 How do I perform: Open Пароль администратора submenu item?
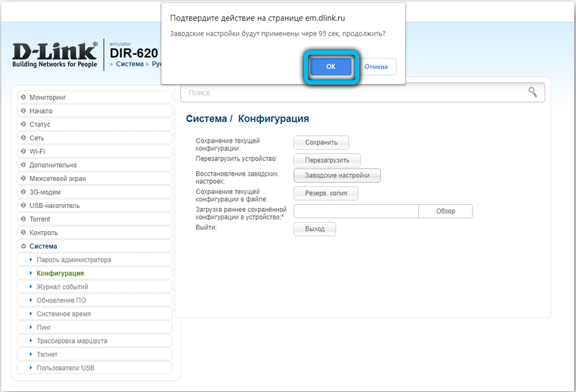(x=94, y=260)
